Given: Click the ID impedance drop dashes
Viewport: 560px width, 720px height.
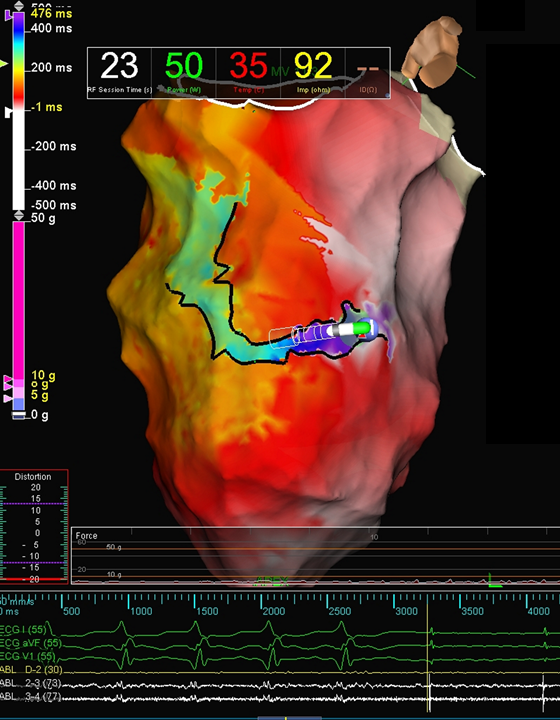Looking at the screenshot, I should 368,69.
